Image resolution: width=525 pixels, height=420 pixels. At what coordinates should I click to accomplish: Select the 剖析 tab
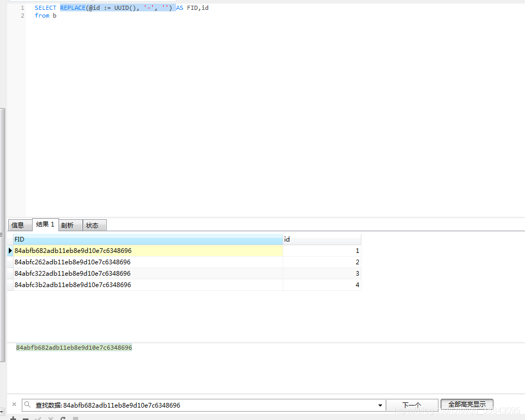click(69, 225)
